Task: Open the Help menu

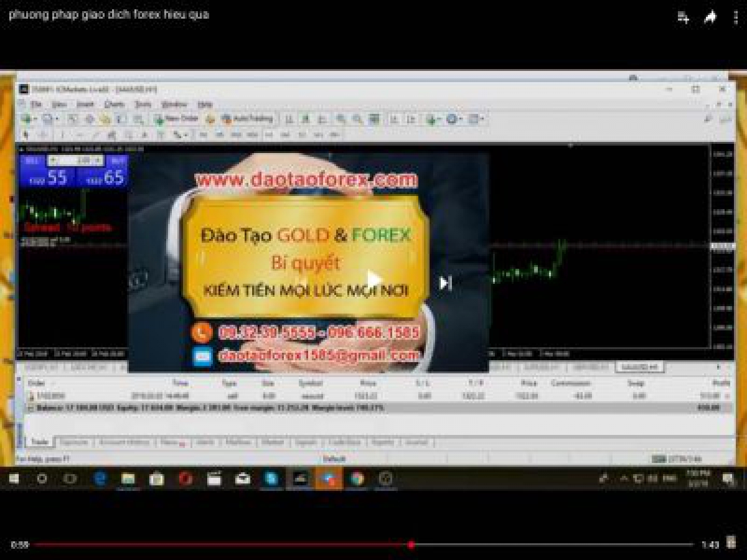Action: click(205, 105)
